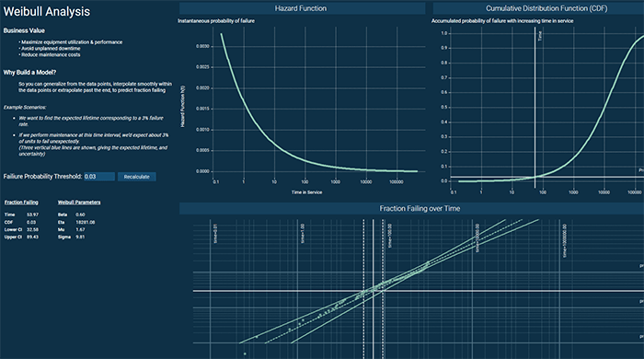Click the 'Avoid unplanned downtime' bullet
The image size is (644, 359).
point(51,49)
